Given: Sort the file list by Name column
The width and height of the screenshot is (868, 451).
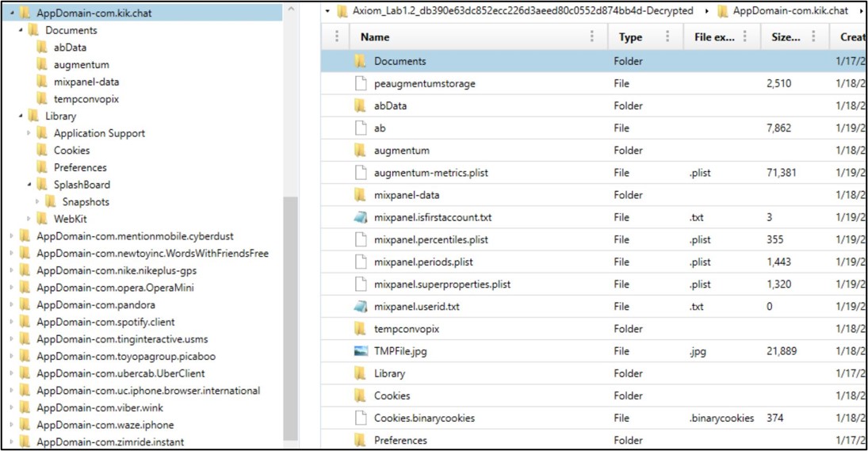Looking at the screenshot, I should 375,36.
